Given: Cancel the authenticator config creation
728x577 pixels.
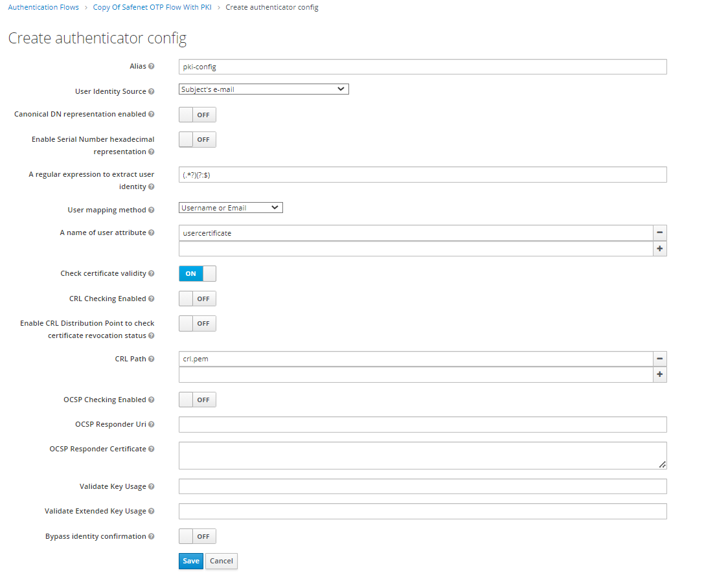Looking at the screenshot, I should click(x=221, y=561).
